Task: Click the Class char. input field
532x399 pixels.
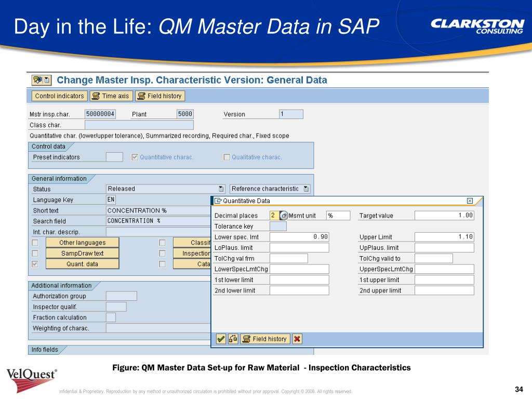Action: [x=139, y=125]
